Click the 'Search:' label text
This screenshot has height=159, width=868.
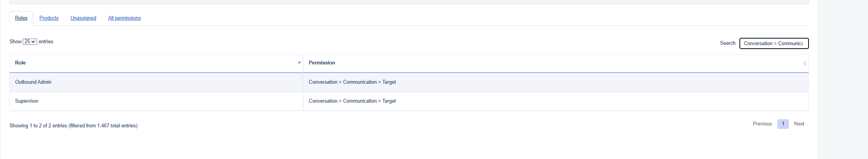[728, 43]
